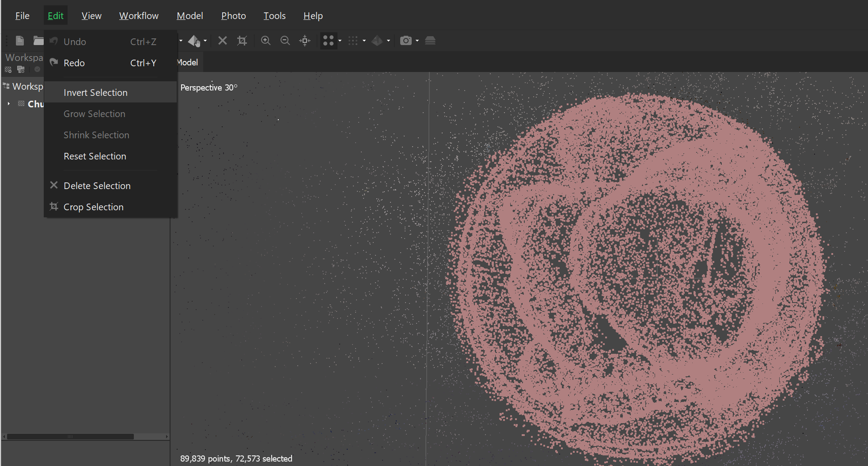Click the Add Photos icon in Workspace panel
This screenshot has width=868, height=466.
20,69
